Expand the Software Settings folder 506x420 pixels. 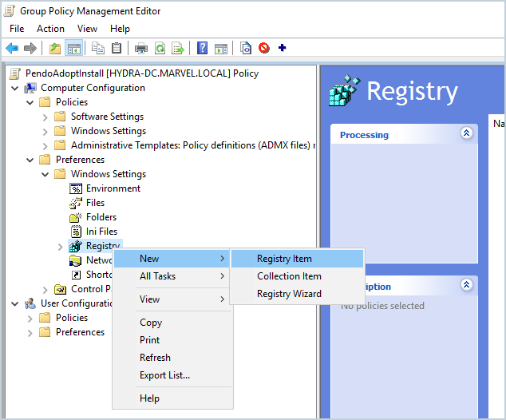(x=45, y=117)
